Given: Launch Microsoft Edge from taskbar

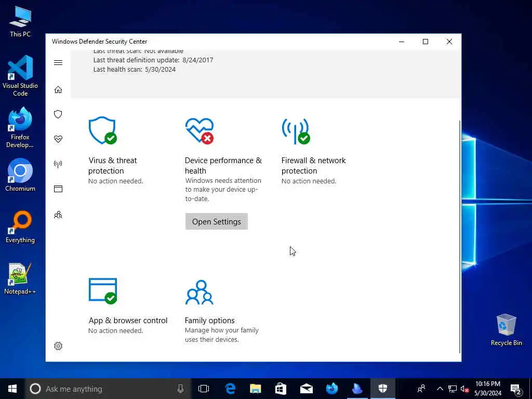Looking at the screenshot, I should (x=230, y=389).
